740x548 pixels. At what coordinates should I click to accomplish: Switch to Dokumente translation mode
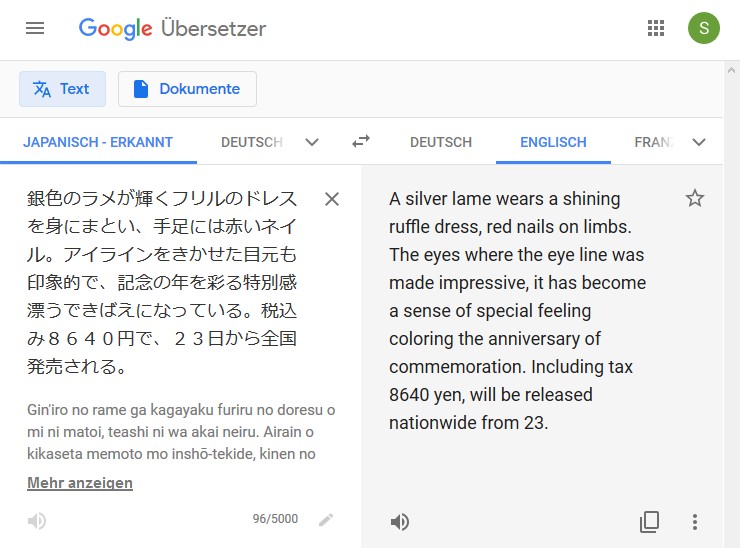pos(187,89)
